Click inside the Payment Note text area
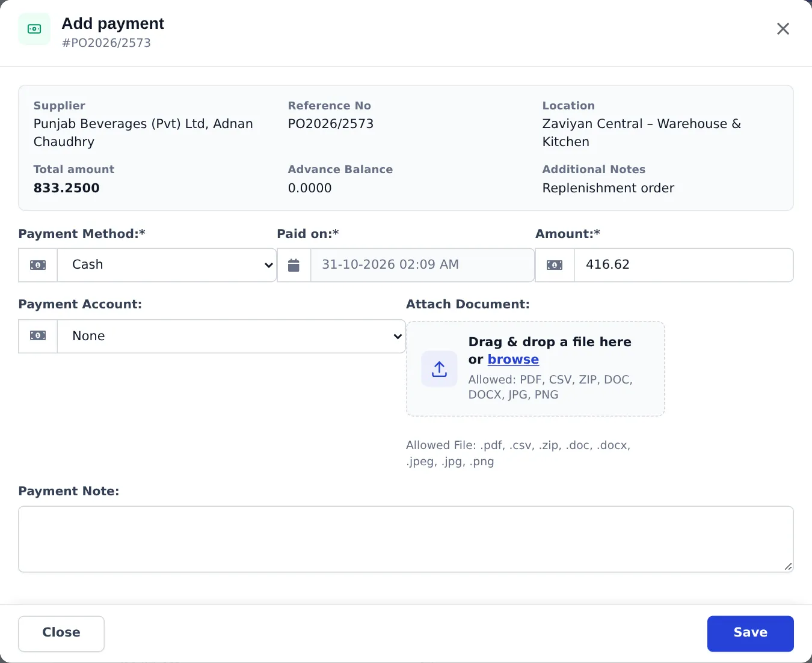Image resolution: width=812 pixels, height=663 pixels. click(406, 539)
